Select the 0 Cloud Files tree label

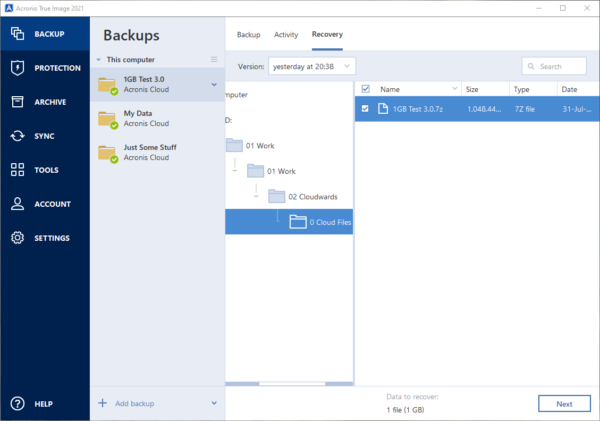pyautogui.click(x=330, y=222)
